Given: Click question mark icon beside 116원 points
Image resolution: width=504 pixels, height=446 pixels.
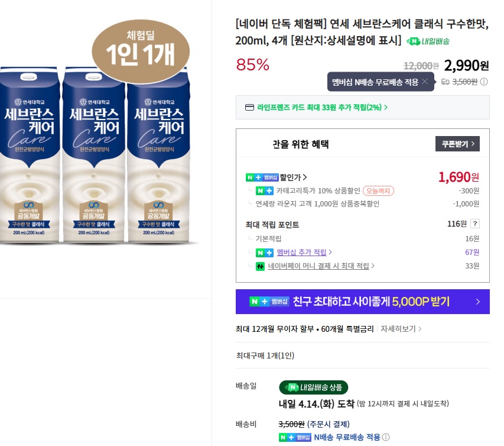Looking at the screenshot, I should coord(475,224).
